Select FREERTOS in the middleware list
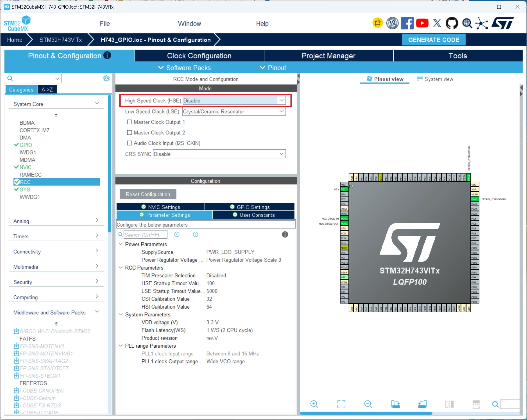 coord(33,383)
